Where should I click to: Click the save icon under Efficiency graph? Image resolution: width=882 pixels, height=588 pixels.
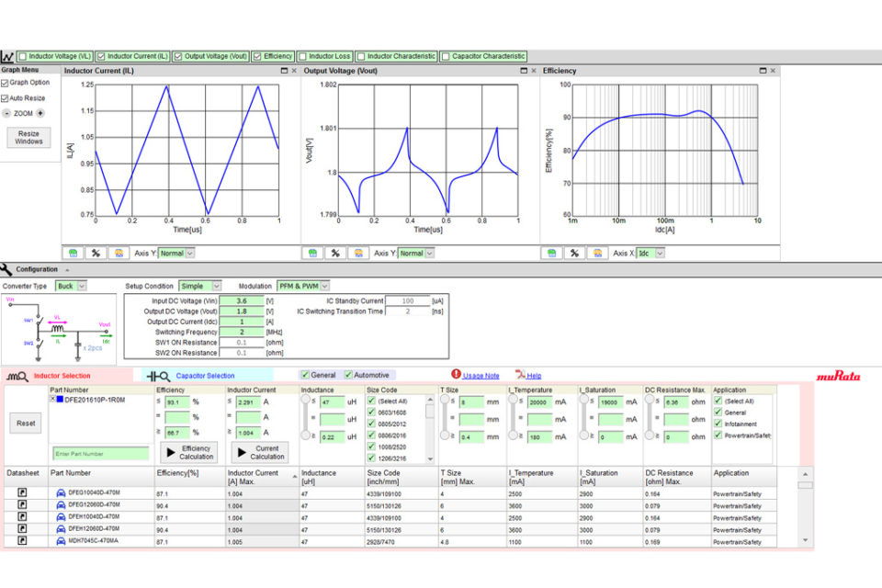[x=552, y=254]
